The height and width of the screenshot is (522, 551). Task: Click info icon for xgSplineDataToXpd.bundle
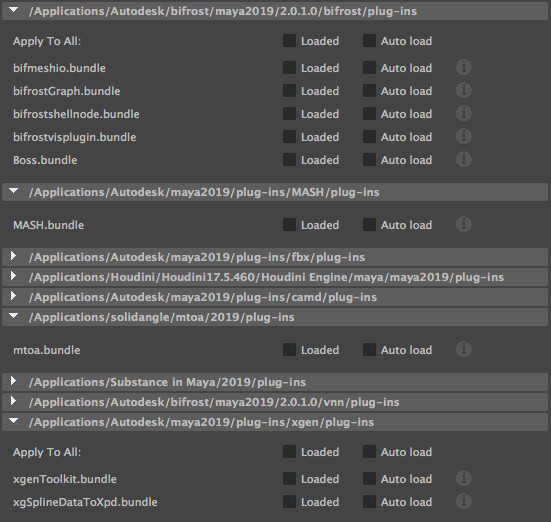(464, 502)
